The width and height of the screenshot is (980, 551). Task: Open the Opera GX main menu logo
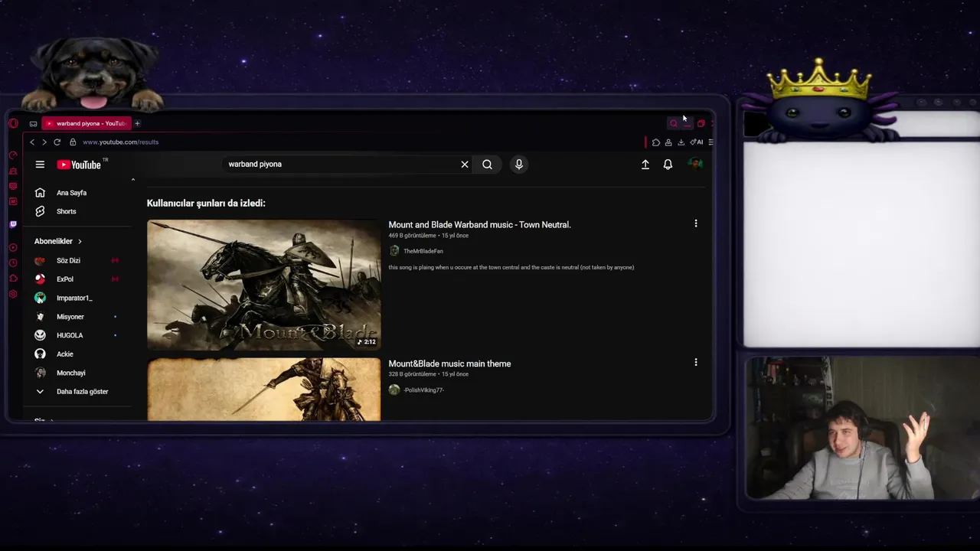(13, 123)
